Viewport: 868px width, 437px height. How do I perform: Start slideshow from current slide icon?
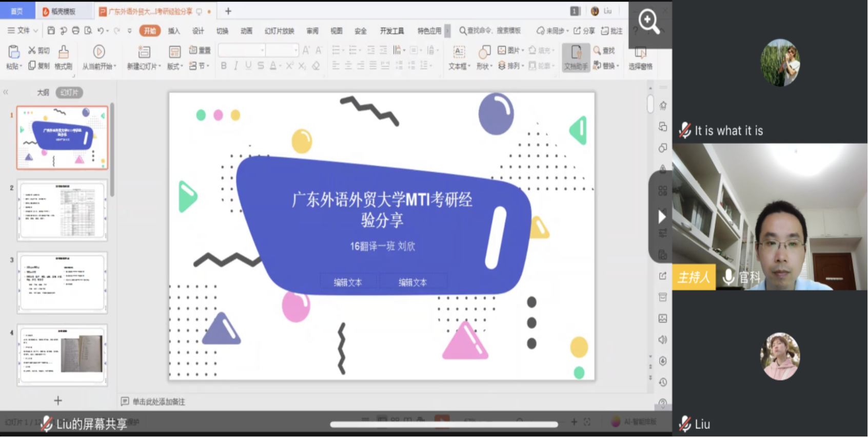[x=99, y=52]
